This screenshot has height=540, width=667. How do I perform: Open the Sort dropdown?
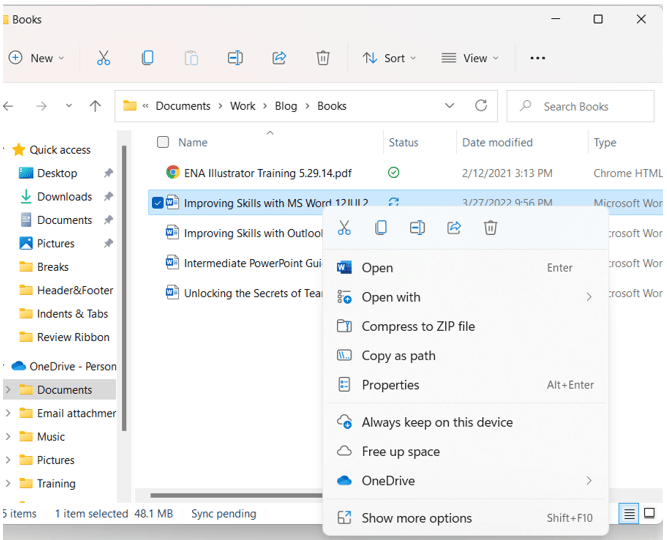tap(389, 58)
